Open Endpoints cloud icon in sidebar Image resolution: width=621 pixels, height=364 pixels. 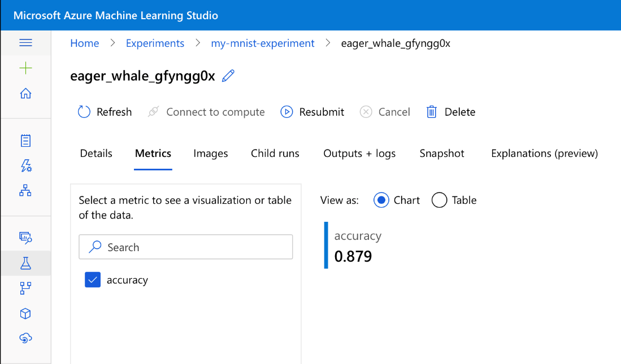click(x=26, y=338)
